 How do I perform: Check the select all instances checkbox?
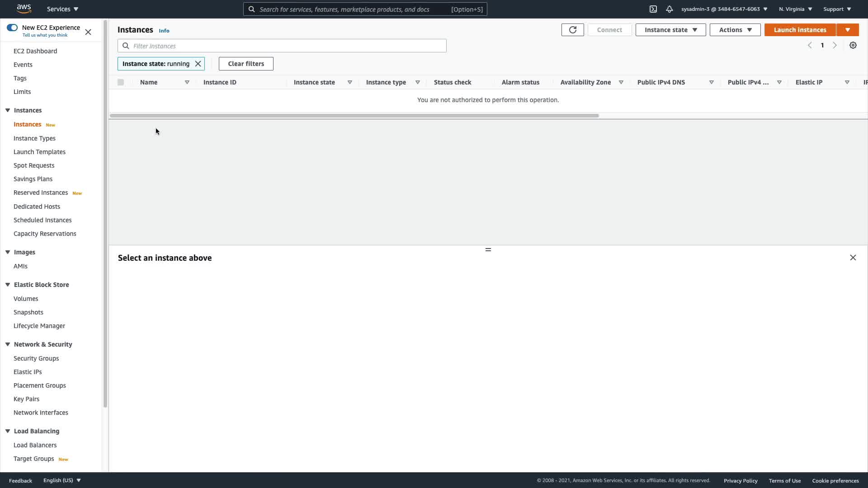click(121, 82)
